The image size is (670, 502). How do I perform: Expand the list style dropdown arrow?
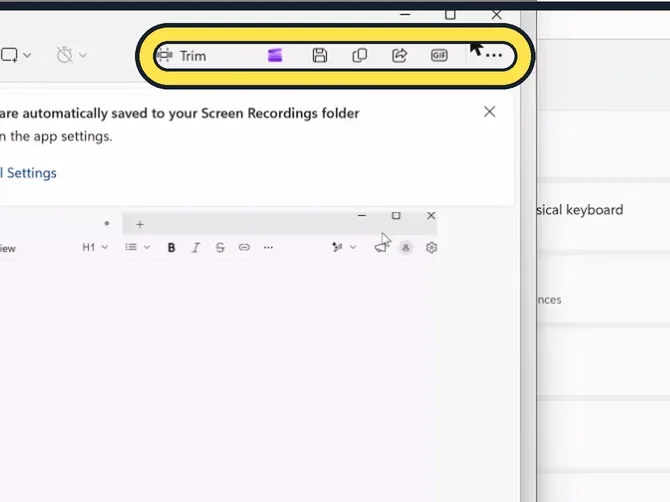pos(147,247)
